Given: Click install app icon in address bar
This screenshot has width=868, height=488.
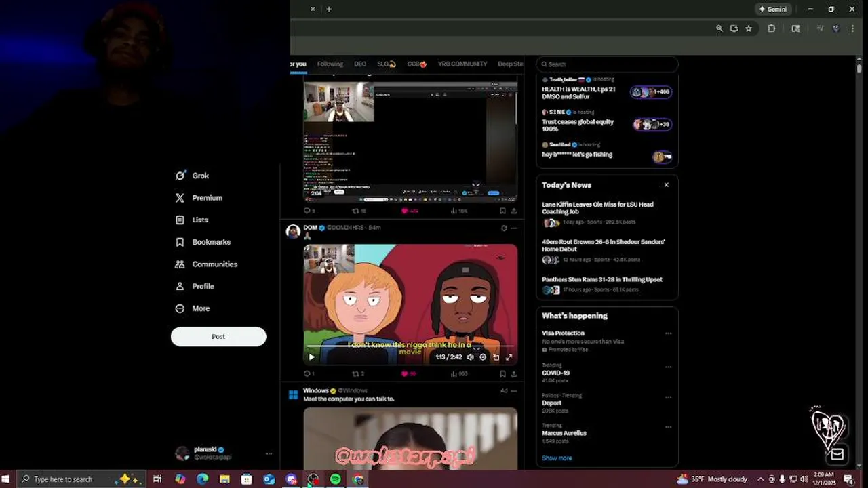Looking at the screenshot, I should click(734, 28).
